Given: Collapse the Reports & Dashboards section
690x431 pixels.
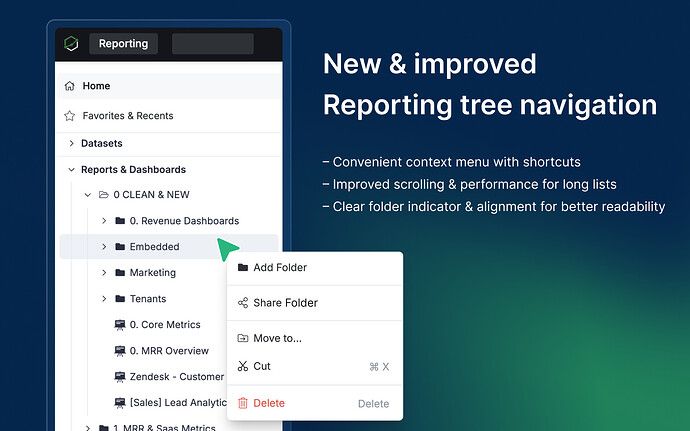Looking at the screenshot, I should pos(71,170).
